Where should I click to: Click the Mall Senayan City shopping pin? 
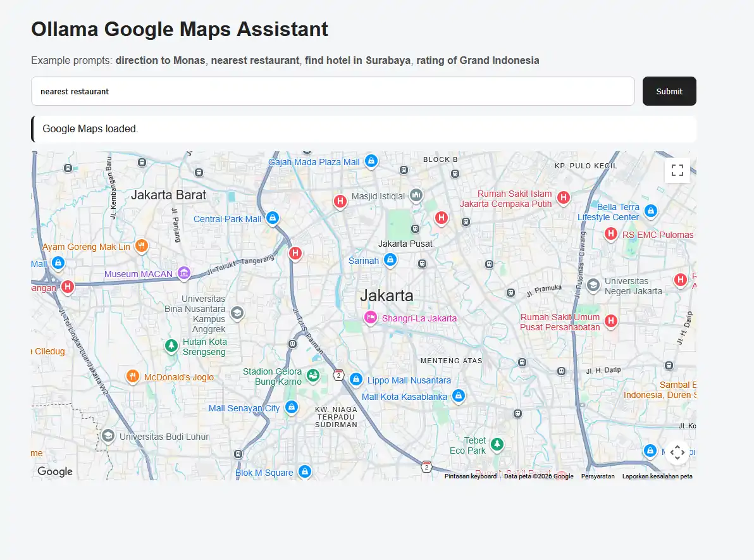[x=291, y=407]
